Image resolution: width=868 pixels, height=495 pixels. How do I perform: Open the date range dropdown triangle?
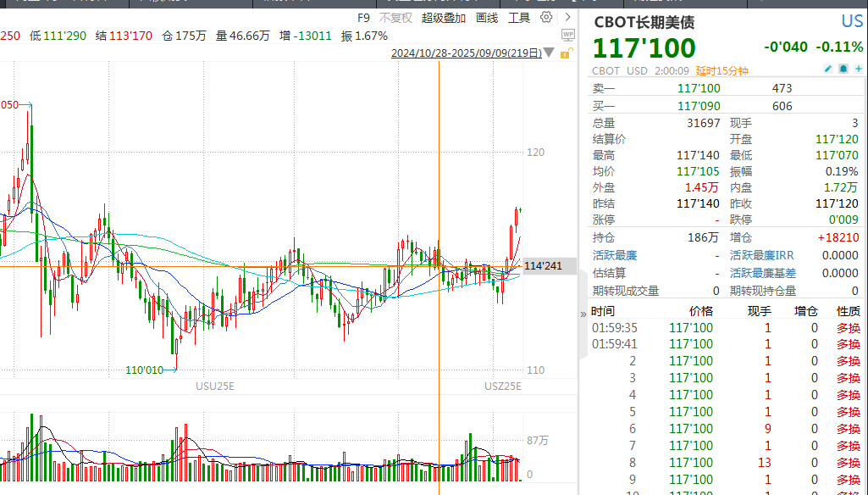[550, 53]
